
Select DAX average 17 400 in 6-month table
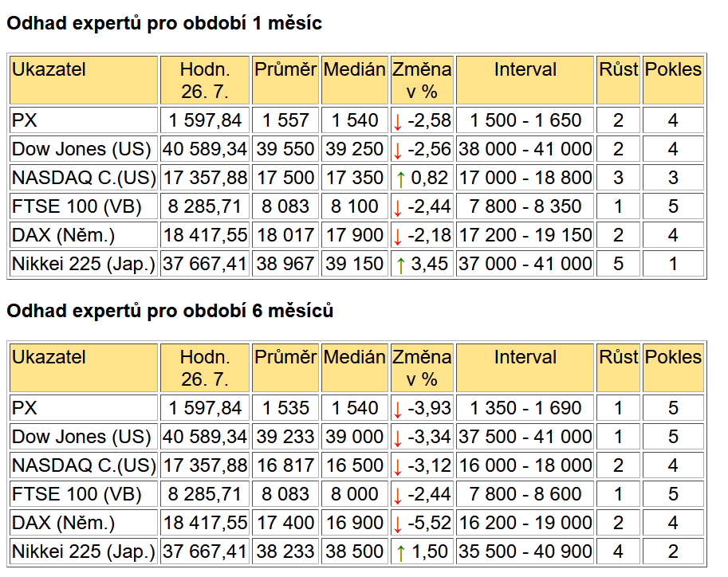click(x=285, y=523)
